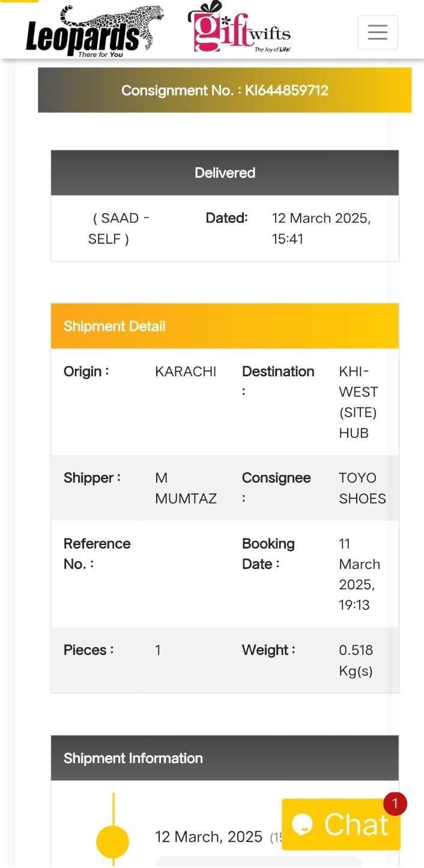Click the Leopards courier logo
The height and width of the screenshot is (868, 424).
(x=94, y=32)
